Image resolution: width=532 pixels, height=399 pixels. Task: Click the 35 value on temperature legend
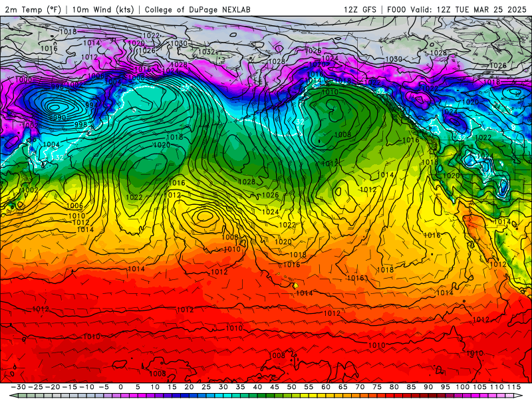pyautogui.click(x=240, y=387)
